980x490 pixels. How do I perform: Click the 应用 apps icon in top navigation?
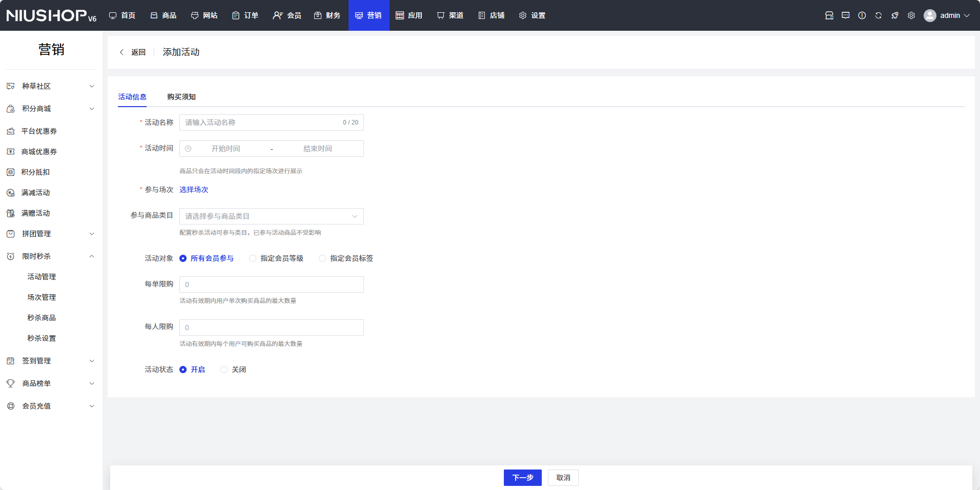click(400, 15)
